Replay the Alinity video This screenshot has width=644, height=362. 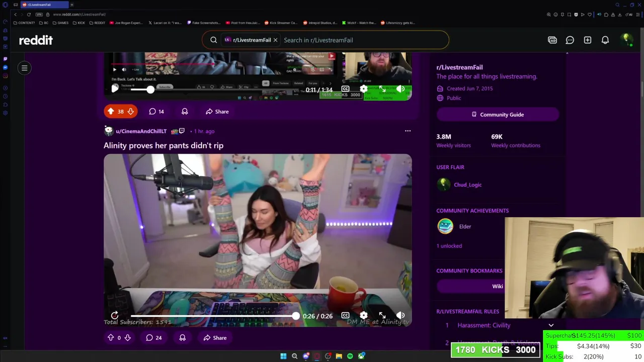point(115,316)
